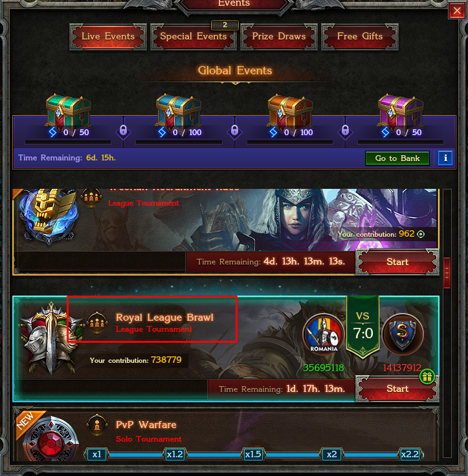Click the red events list scrollbar handle

point(447,273)
